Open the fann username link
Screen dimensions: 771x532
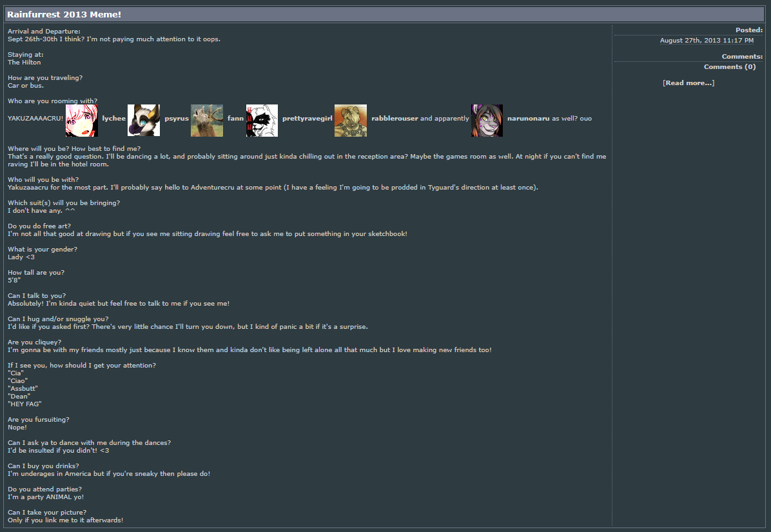coord(235,119)
